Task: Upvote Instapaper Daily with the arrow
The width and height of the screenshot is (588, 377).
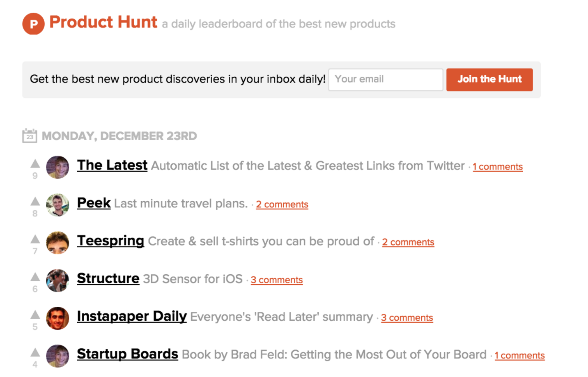Action: pos(35,315)
